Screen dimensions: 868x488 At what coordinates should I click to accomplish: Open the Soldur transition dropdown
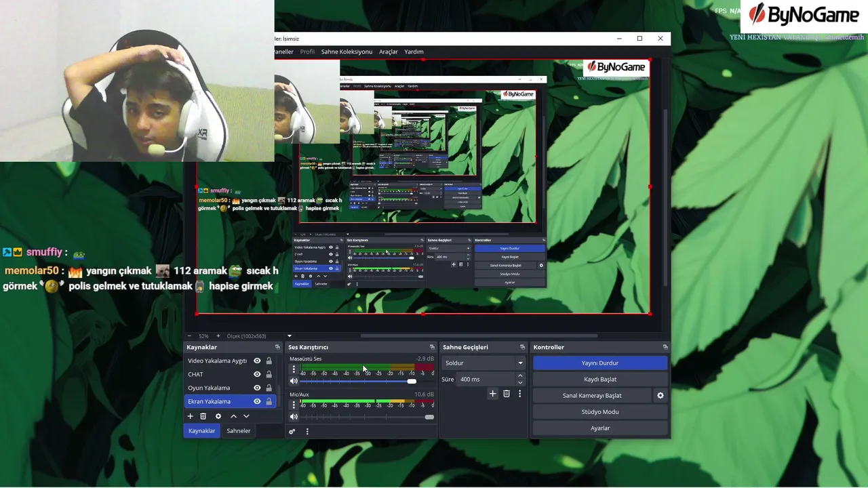pyautogui.click(x=484, y=363)
